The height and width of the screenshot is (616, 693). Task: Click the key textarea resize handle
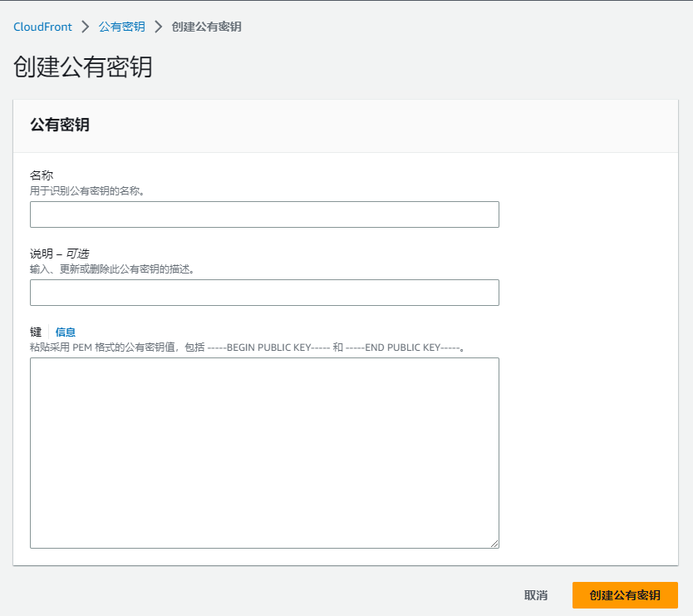[x=494, y=543]
